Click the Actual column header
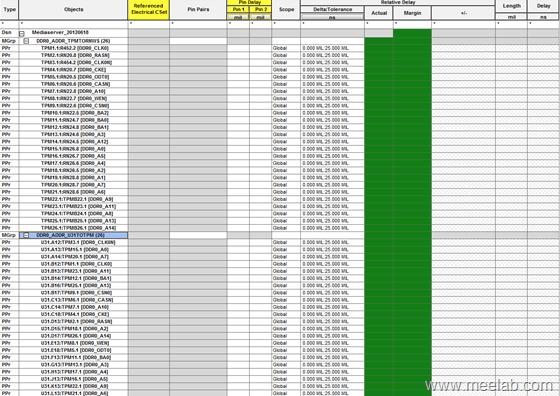 tap(379, 13)
